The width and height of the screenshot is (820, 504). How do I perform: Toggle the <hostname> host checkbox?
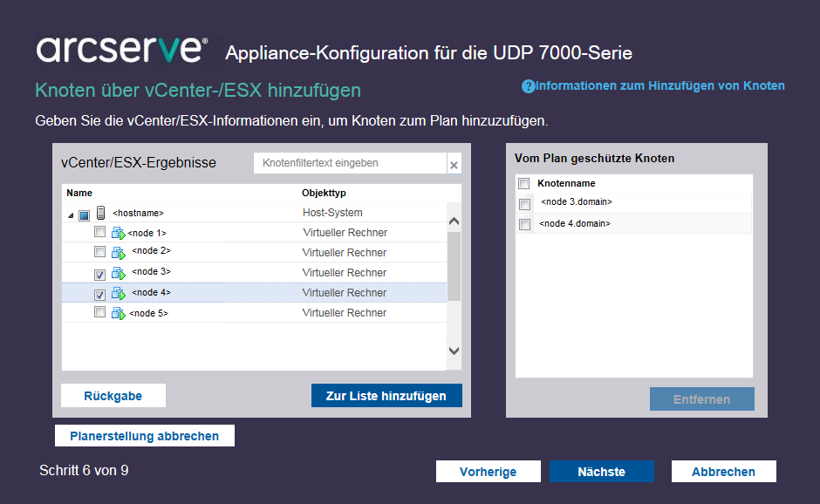click(x=84, y=215)
